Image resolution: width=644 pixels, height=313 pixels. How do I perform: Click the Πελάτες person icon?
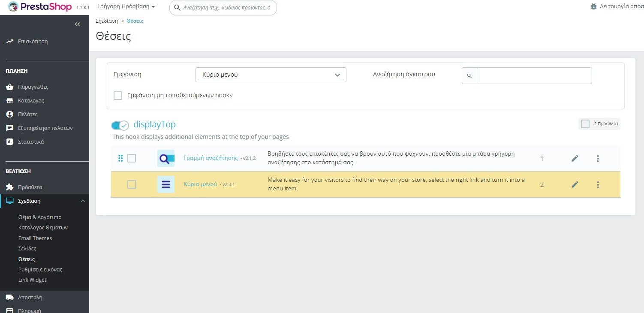9,114
